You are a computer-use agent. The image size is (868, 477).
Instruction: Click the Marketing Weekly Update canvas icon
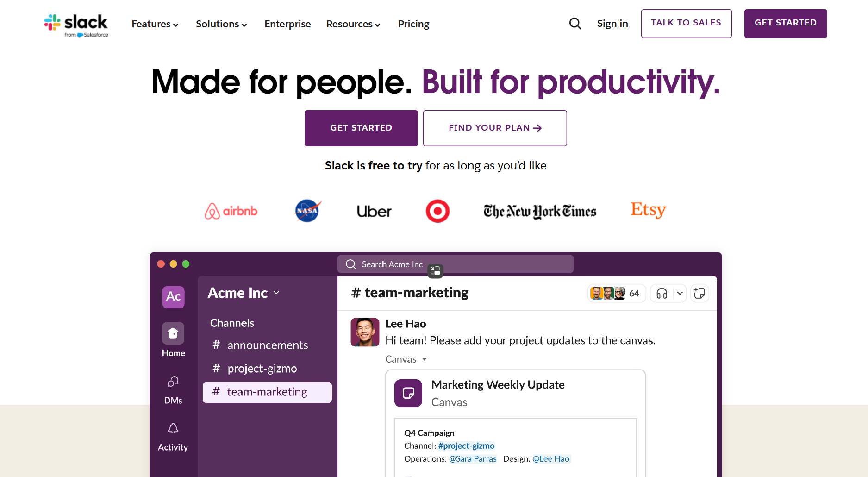coord(408,393)
